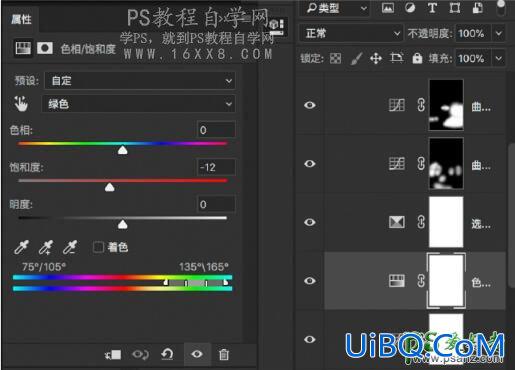Viewport: 515px width, 370px height.
Task: Select the hue/saturation adjustment icon
Action: (23, 48)
